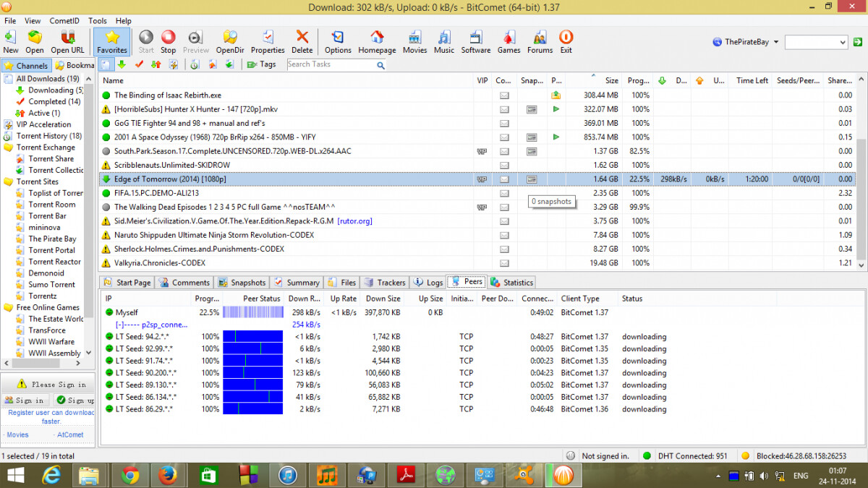The height and width of the screenshot is (488, 868).
Task: Switch to the Trackers tab
Action: click(385, 283)
